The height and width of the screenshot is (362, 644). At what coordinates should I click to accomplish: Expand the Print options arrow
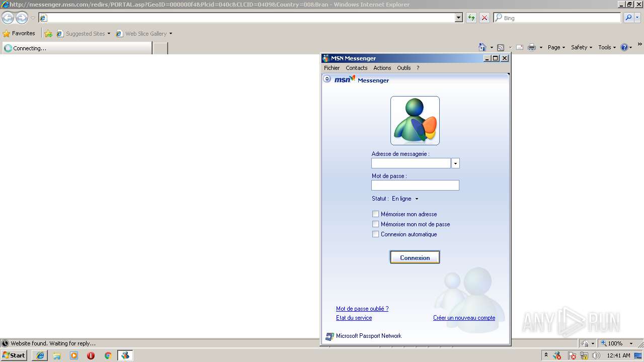pos(541,47)
